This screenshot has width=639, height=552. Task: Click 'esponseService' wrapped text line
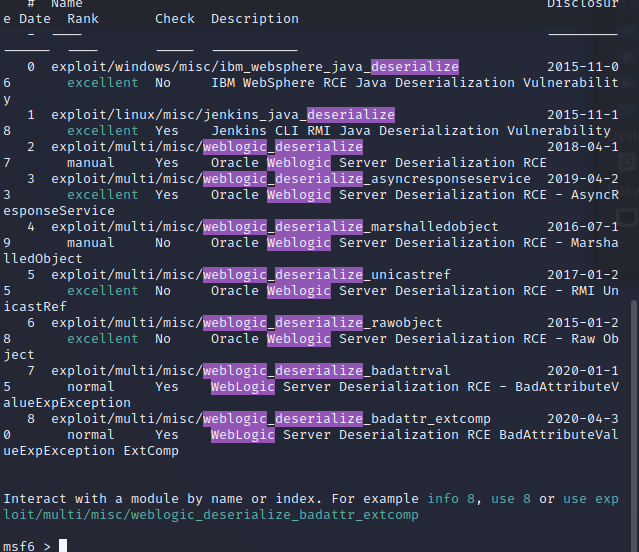click(59, 211)
